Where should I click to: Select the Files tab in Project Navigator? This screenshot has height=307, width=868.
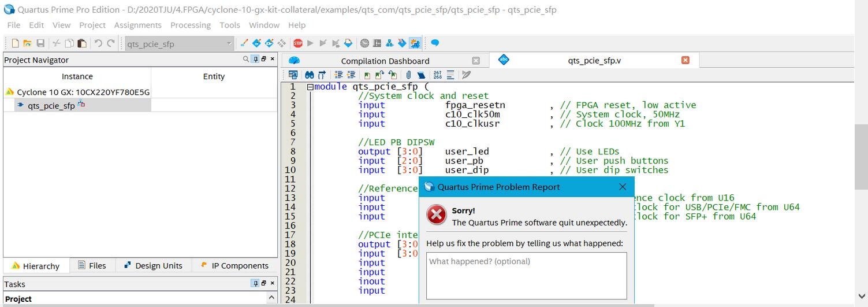coord(92,265)
